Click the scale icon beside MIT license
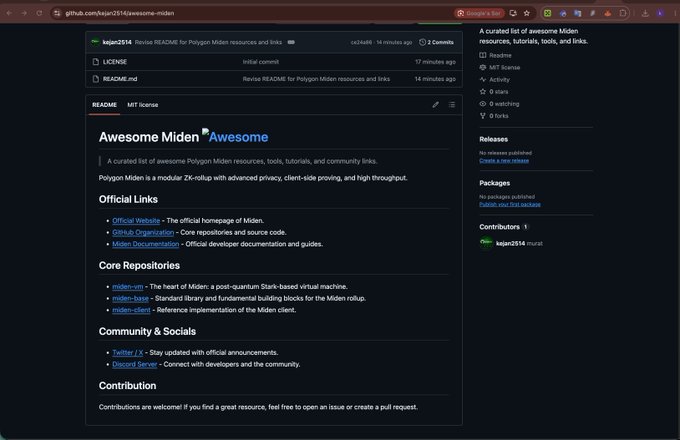680x440 pixels. (x=483, y=67)
